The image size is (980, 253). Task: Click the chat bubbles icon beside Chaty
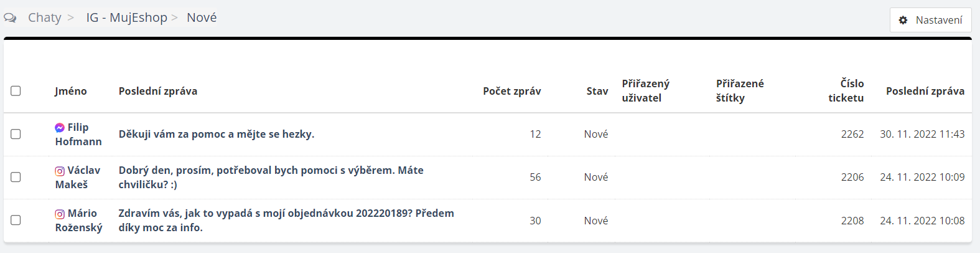click(x=10, y=18)
